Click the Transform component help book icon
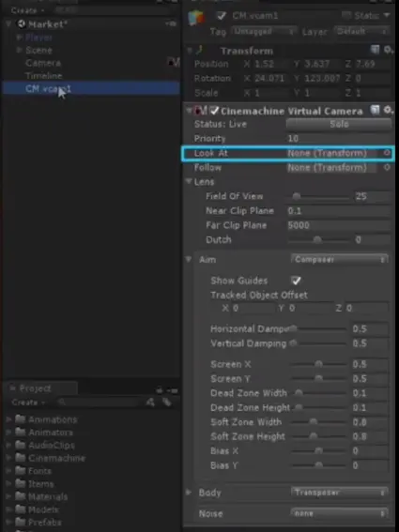This screenshot has height=532, width=399. [375, 51]
